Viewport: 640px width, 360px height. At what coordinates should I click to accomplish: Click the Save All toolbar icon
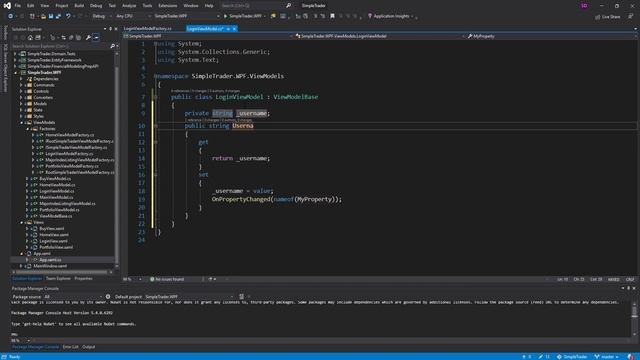coord(58,16)
